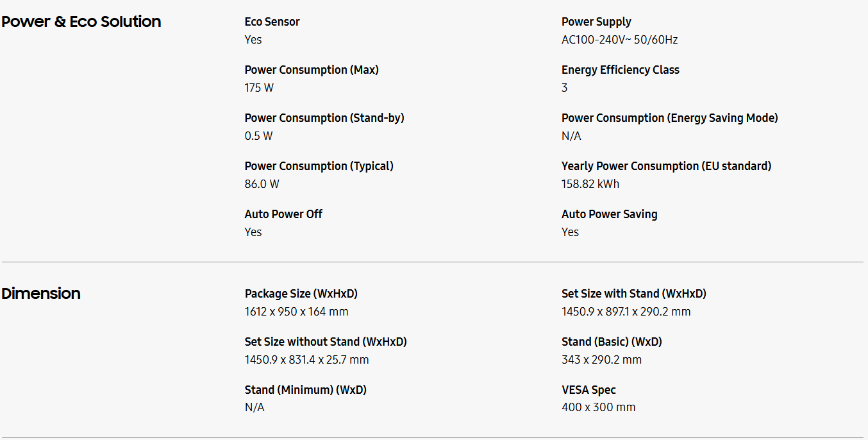Click the Dimension section heading
Screen dimensions: 868x440
(x=41, y=294)
